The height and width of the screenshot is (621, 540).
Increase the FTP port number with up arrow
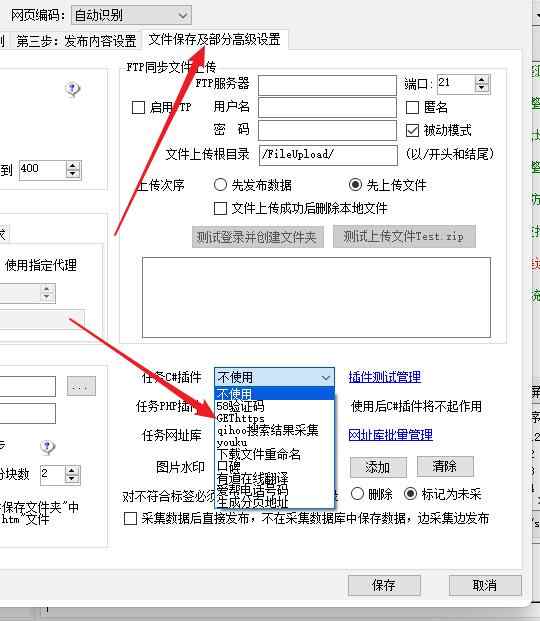click(x=482, y=80)
